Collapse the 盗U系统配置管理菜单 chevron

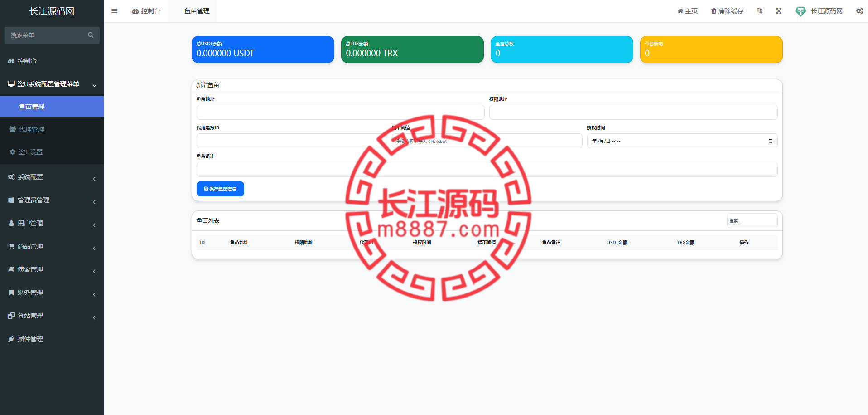pyautogui.click(x=94, y=85)
